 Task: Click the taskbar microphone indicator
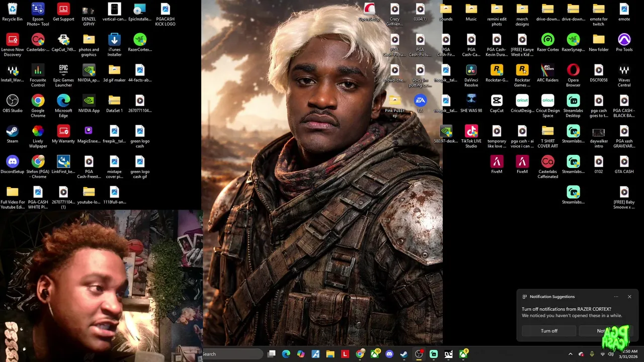tap(592, 354)
